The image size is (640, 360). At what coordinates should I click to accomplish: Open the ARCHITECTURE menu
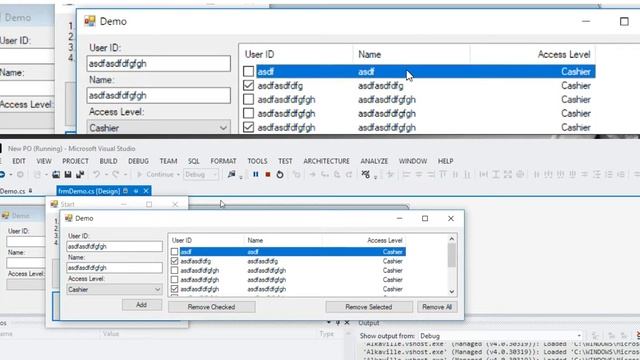click(x=327, y=161)
